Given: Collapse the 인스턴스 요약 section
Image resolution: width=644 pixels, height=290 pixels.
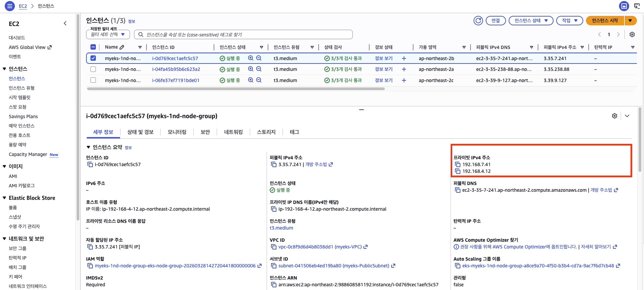Looking at the screenshot, I should click(x=88, y=147).
